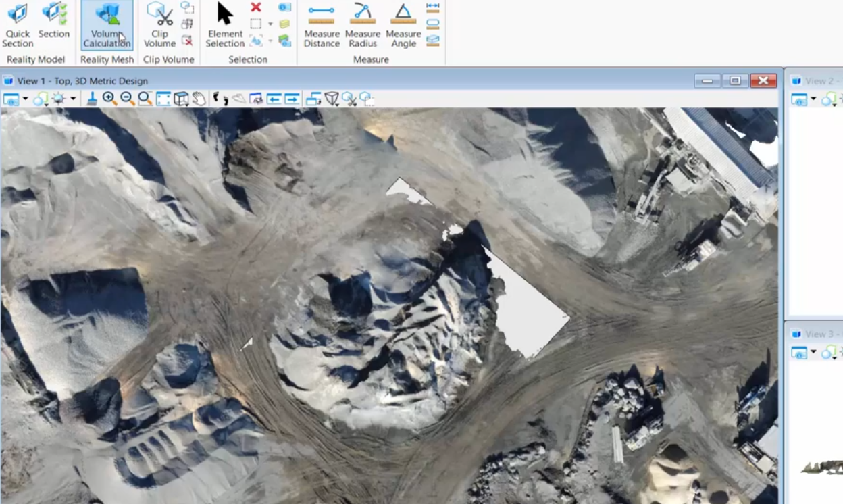Expand the brightness adjust dropdown in View 1

pos(73,99)
